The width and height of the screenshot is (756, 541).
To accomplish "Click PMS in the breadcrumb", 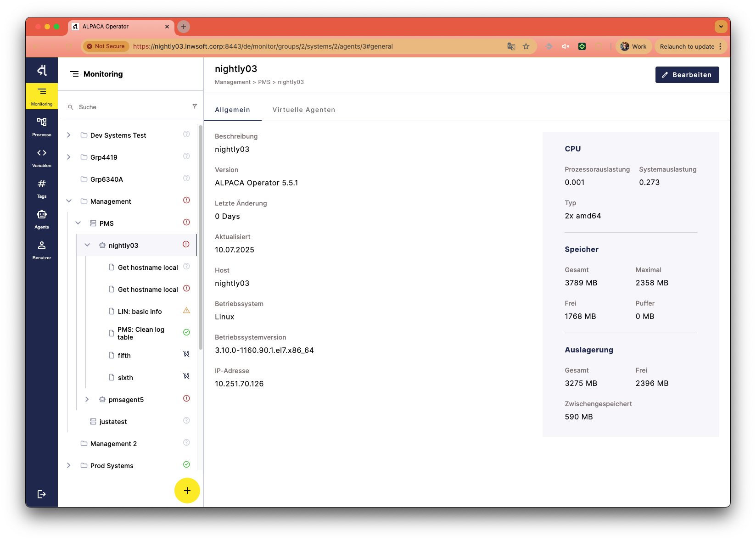I will (264, 82).
